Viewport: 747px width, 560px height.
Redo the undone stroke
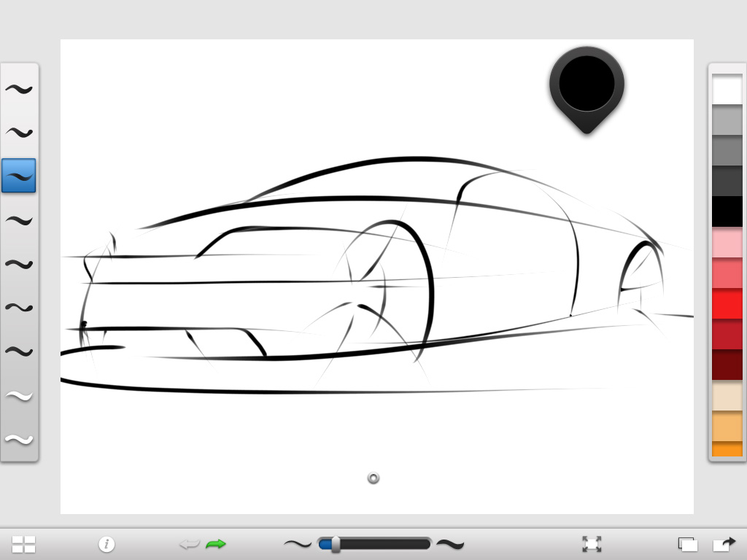pos(216,543)
